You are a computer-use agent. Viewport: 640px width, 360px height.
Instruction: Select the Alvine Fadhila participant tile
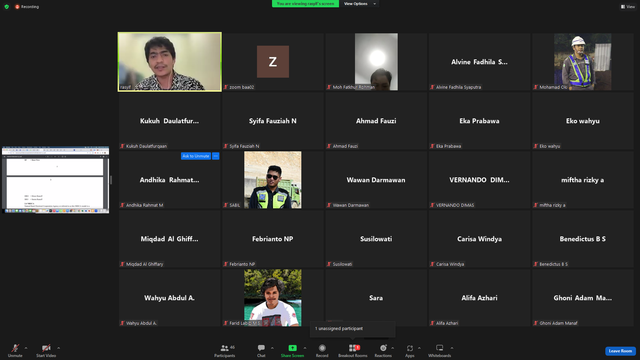[479, 62]
